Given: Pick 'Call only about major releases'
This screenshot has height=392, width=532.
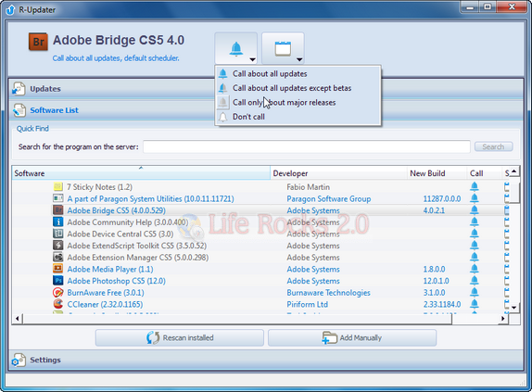Looking at the screenshot, I should [x=298, y=103].
